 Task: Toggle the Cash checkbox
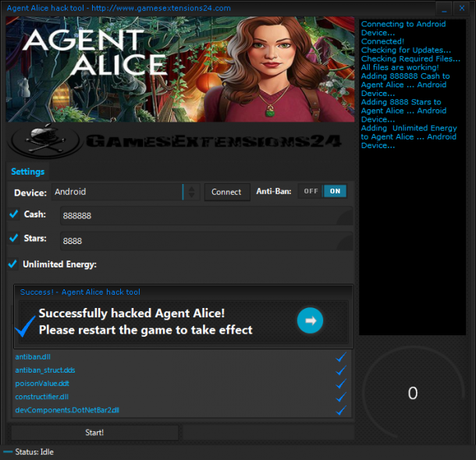click(14, 214)
